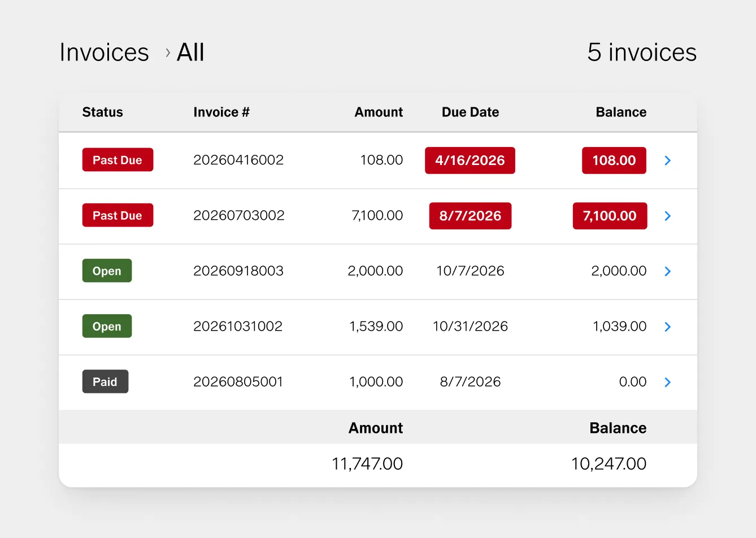Viewport: 756px width, 538px height.
Task: Open paid invoice 20260805001 via its chevron
Action: [x=667, y=382]
